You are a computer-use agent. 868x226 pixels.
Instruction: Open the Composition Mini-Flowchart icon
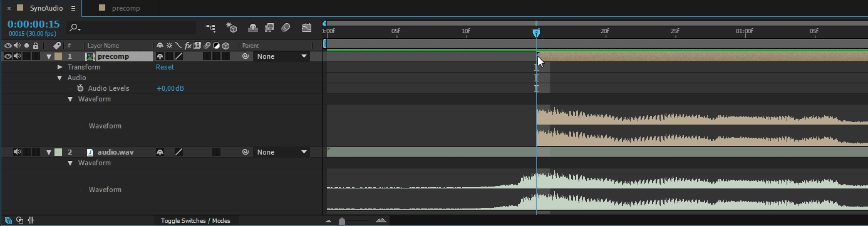210,28
